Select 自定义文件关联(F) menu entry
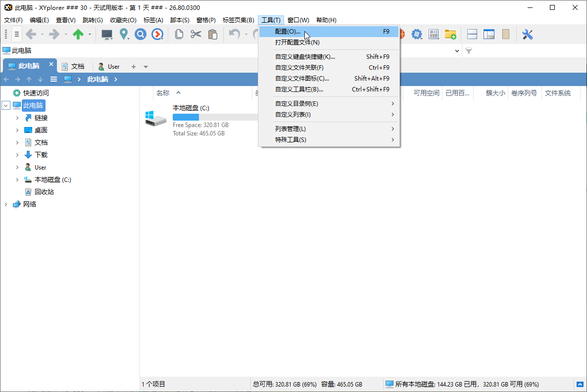 tap(329, 67)
